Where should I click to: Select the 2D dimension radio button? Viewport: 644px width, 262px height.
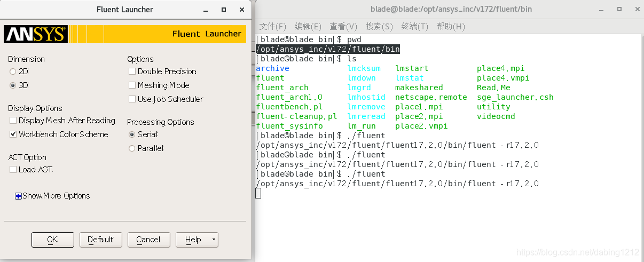13,72
